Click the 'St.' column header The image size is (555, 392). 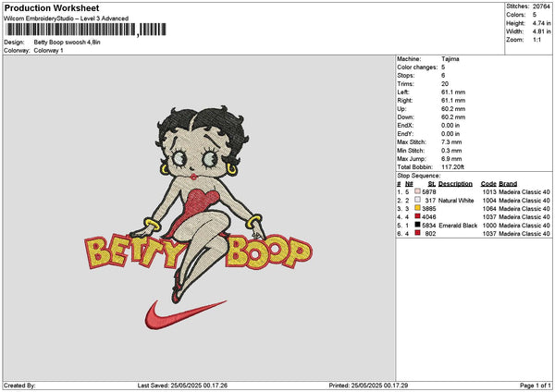click(x=431, y=184)
